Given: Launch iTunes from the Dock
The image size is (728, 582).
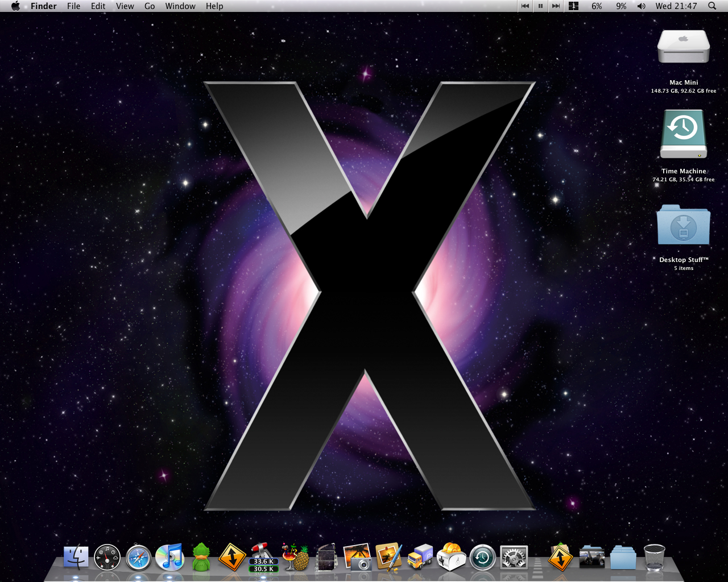Looking at the screenshot, I should click(170, 557).
